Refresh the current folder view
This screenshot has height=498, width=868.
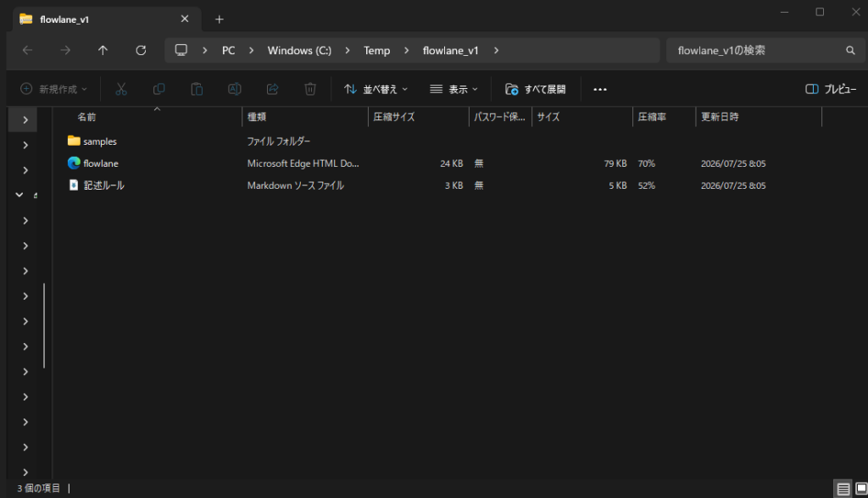point(142,50)
